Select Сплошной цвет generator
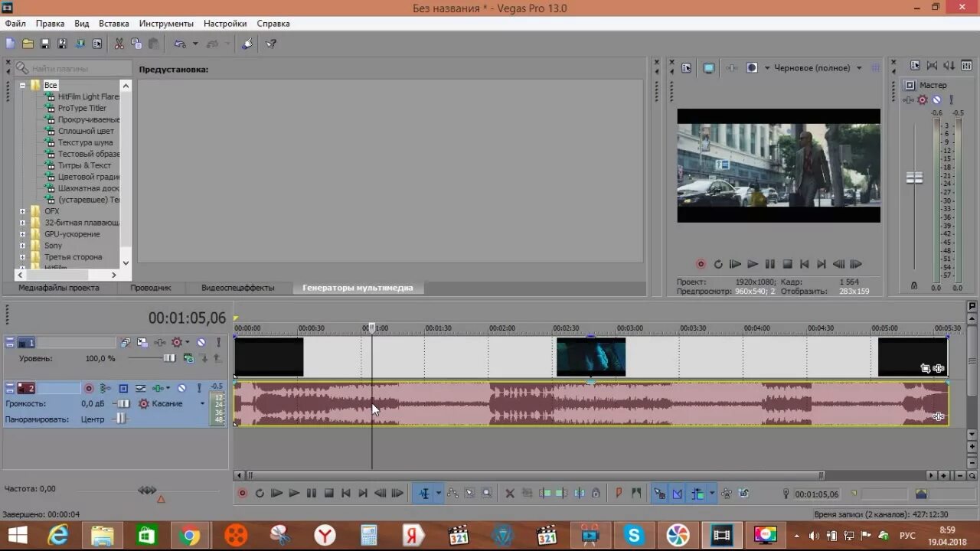Image resolution: width=980 pixels, height=551 pixels. pos(86,131)
